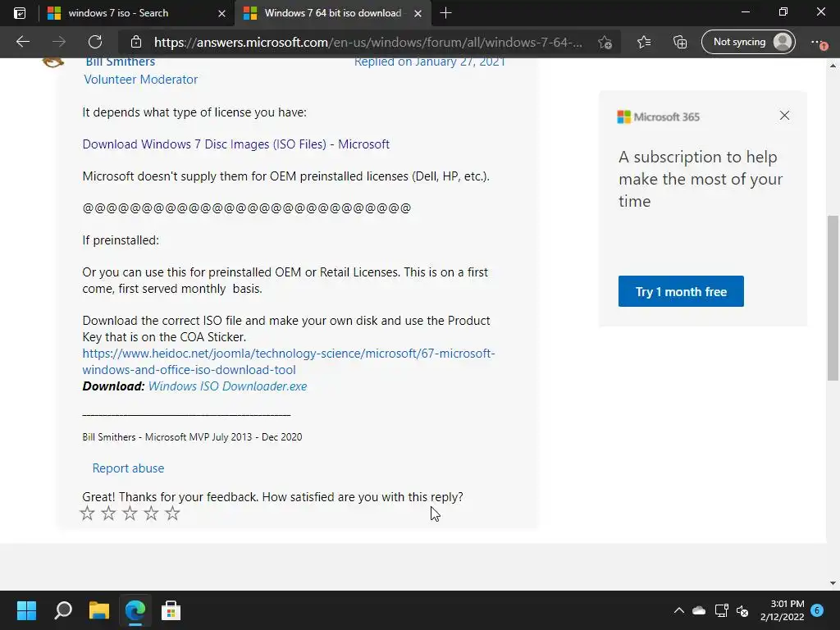The height and width of the screenshot is (630, 840).
Task: Open the Collections panel
Action: [680, 42]
